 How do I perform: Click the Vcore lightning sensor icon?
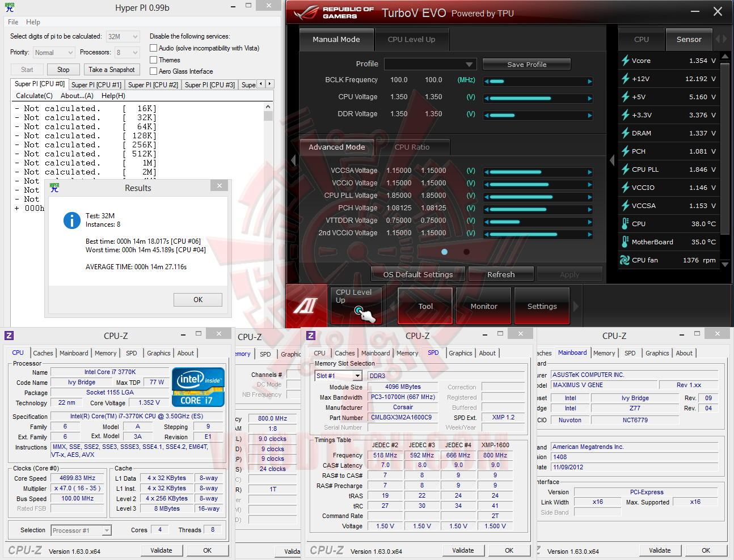click(625, 61)
